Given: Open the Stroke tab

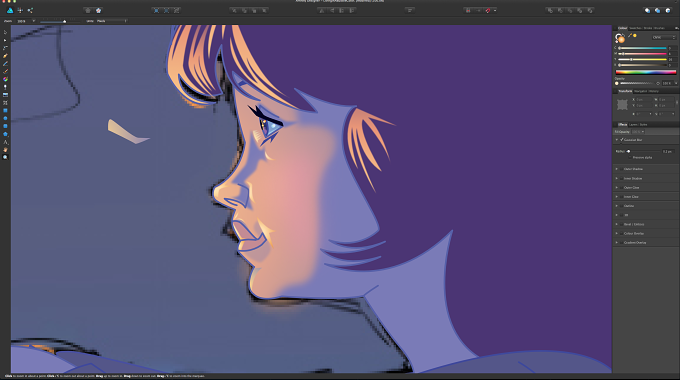Looking at the screenshot, I should 648,28.
